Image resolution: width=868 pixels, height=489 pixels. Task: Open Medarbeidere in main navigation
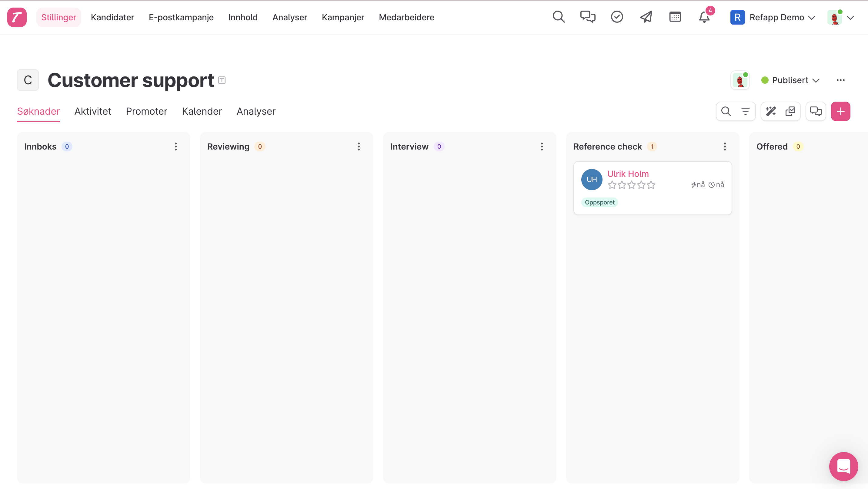(407, 17)
